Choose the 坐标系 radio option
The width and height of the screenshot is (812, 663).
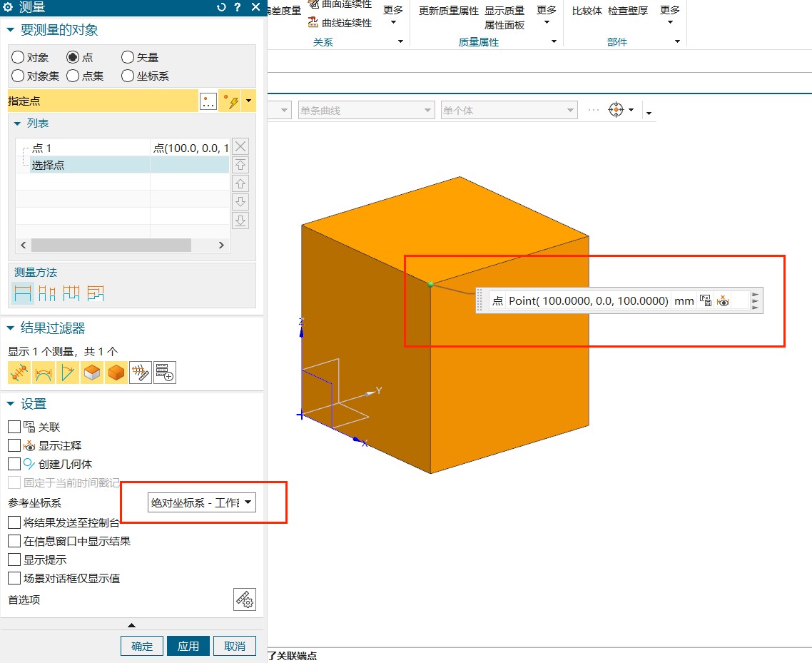coord(128,76)
